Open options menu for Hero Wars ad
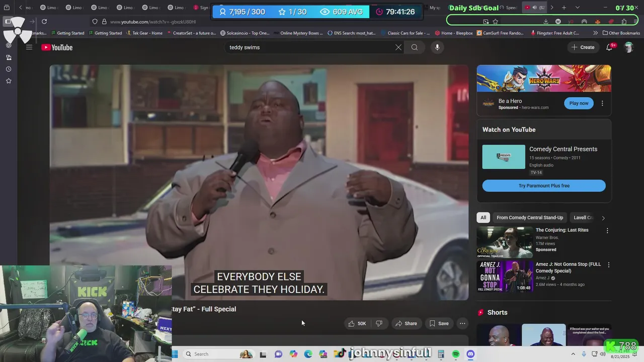 click(602, 103)
